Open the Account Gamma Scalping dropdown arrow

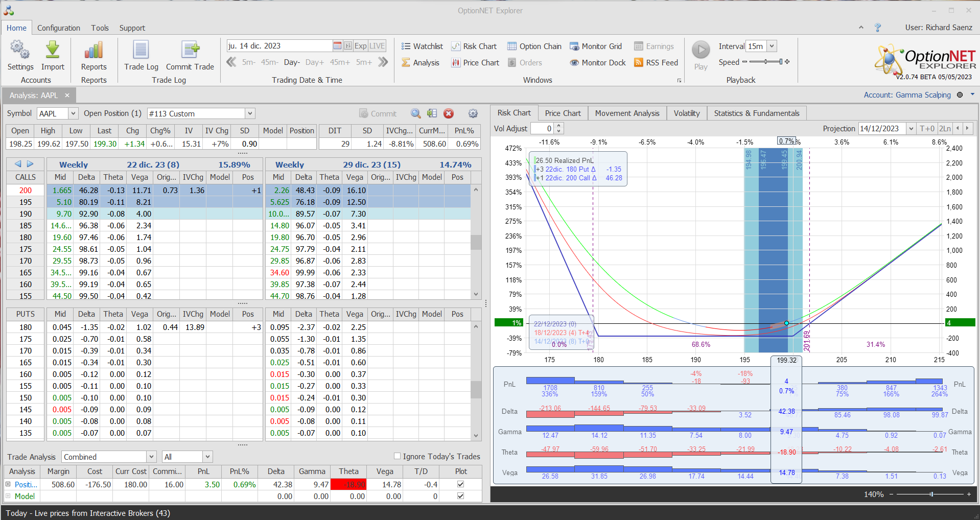(x=972, y=94)
